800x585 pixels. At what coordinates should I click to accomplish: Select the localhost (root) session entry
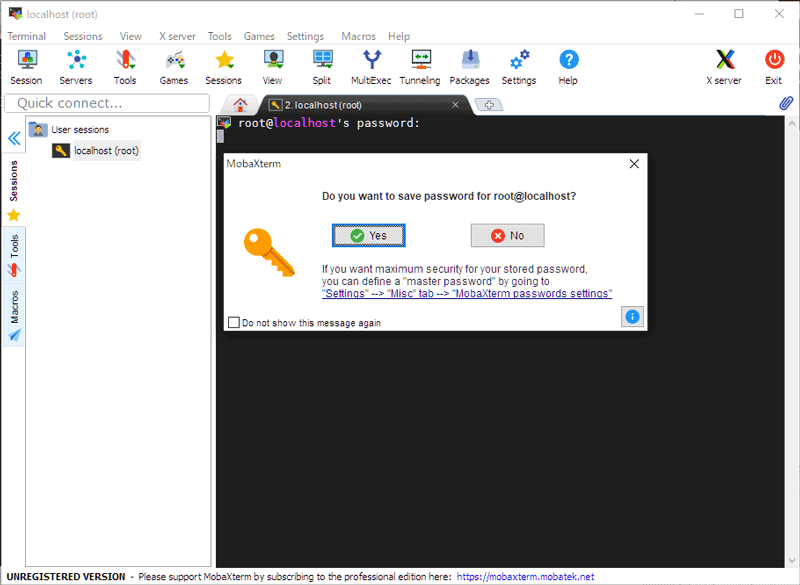point(106,151)
